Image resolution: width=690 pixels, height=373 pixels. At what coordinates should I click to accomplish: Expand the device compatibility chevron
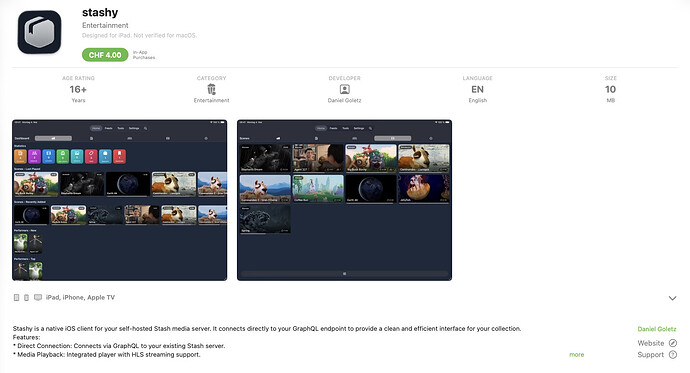[x=672, y=298]
